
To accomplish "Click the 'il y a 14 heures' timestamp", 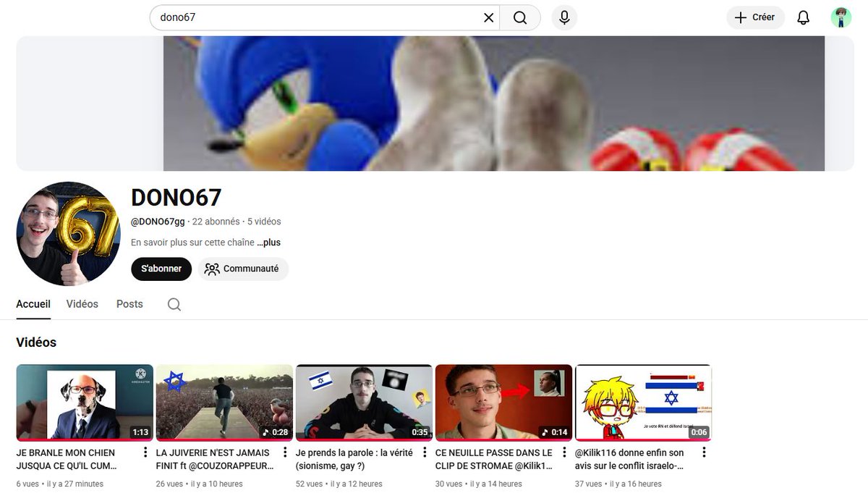I will click(496, 484).
